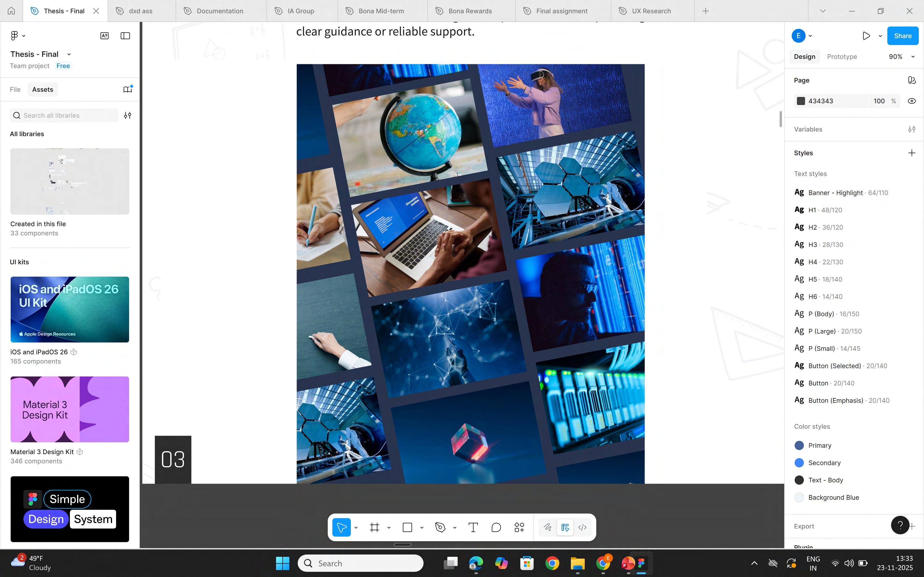Screen dimensions: 924x577
Task: Select the Text tool
Action: point(473,527)
